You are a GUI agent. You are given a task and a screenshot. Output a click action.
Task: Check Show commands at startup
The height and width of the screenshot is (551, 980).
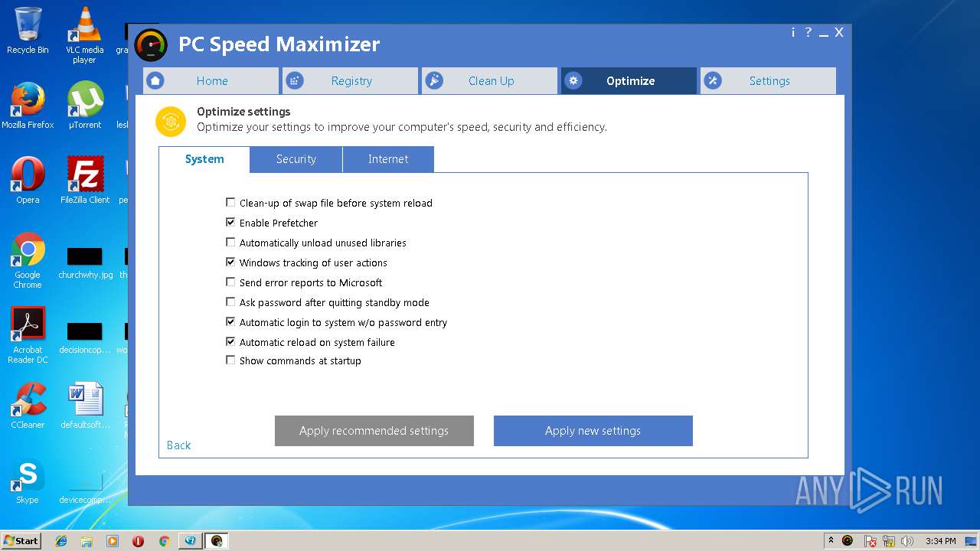[230, 360]
